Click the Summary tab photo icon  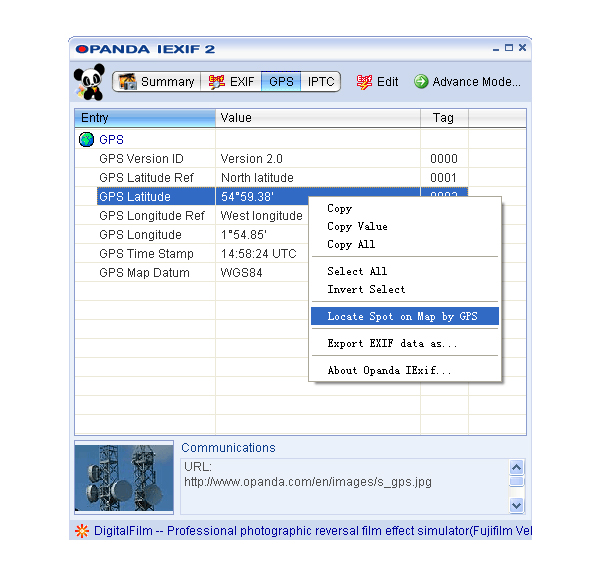click(x=127, y=82)
